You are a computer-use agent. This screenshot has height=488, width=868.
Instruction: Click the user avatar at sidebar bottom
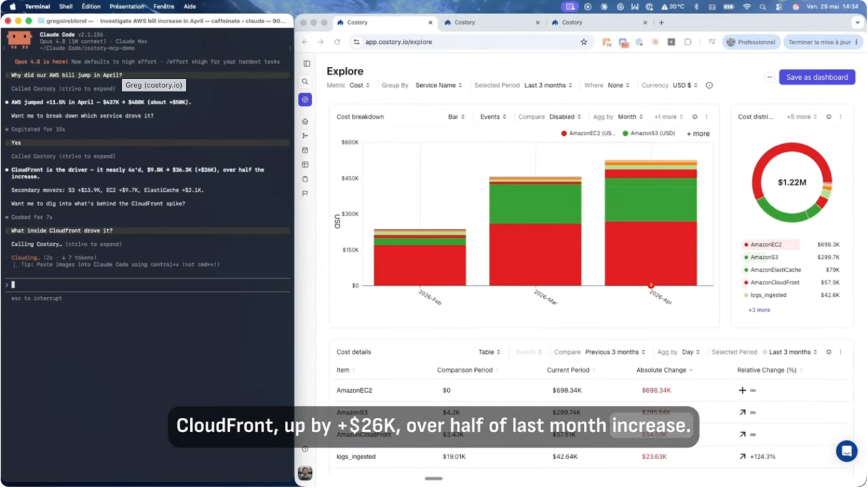[305, 473]
